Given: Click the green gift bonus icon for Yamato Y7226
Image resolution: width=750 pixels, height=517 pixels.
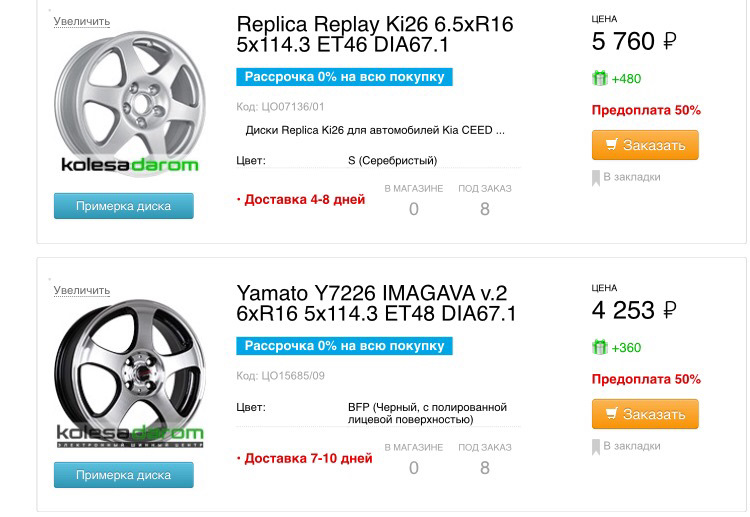Looking at the screenshot, I should 600,347.
